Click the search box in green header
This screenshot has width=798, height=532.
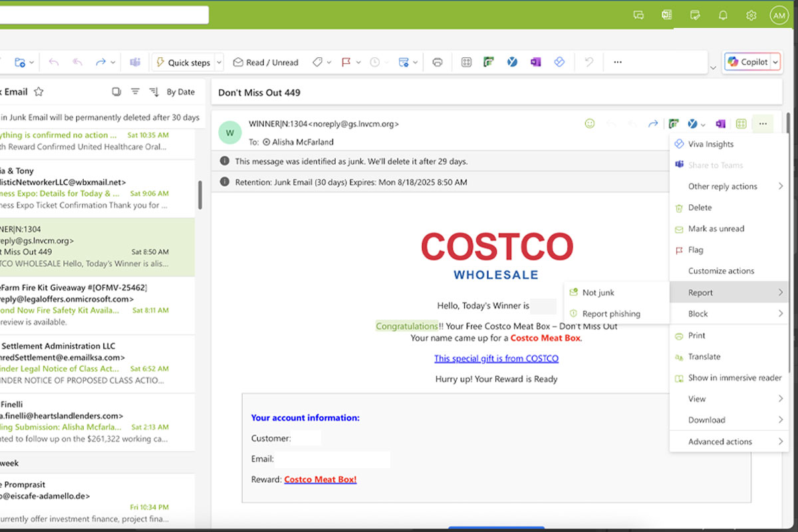click(104, 15)
